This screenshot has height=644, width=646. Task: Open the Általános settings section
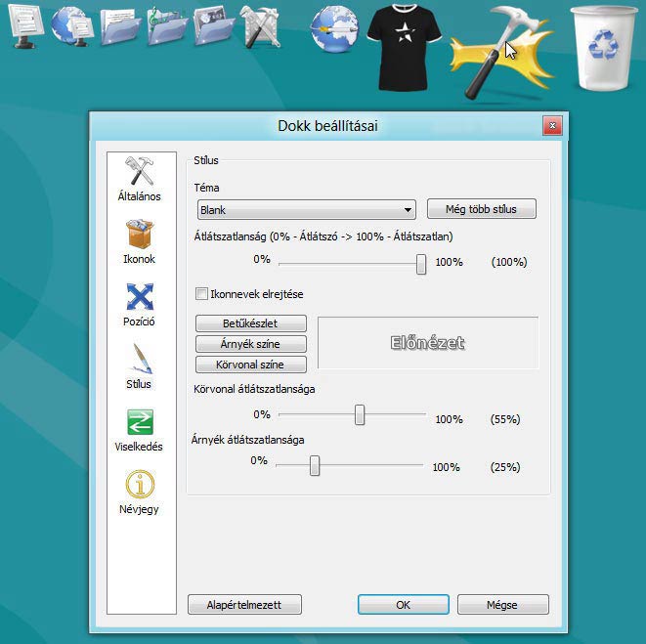pos(139,179)
